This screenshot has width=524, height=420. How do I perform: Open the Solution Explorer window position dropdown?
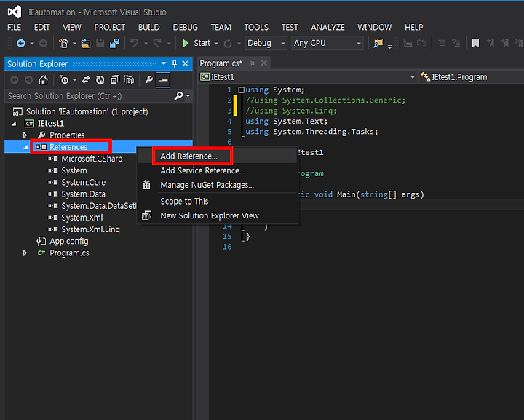[164, 63]
